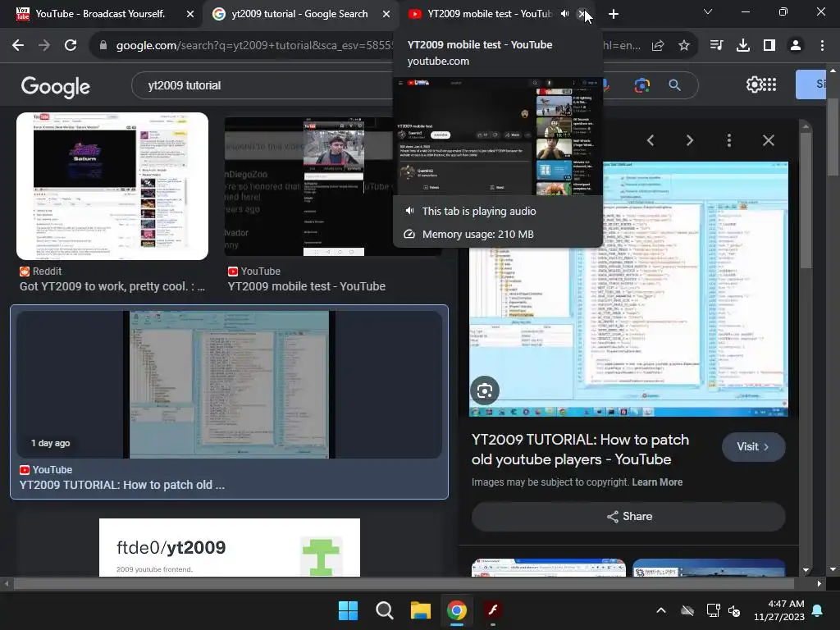This screenshot has height=630, width=840.
Task: Open the Chrome profile icon
Action: click(x=796, y=46)
